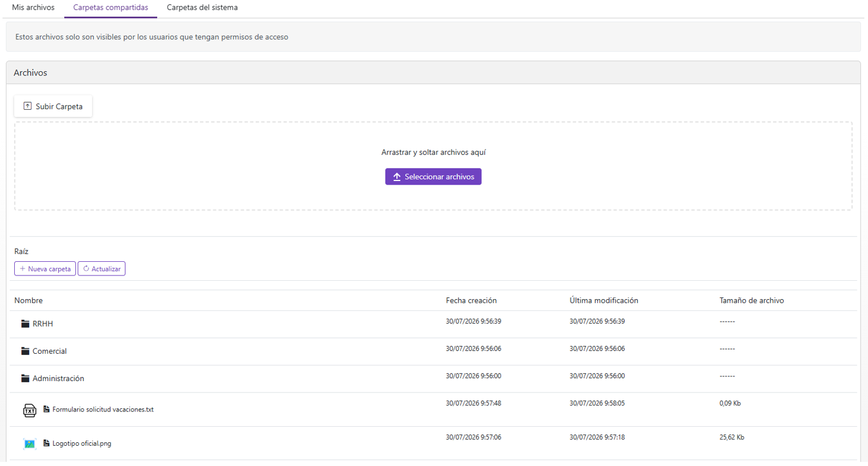Click the Actualizar button
This screenshot has height=466, width=868.
(x=101, y=269)
